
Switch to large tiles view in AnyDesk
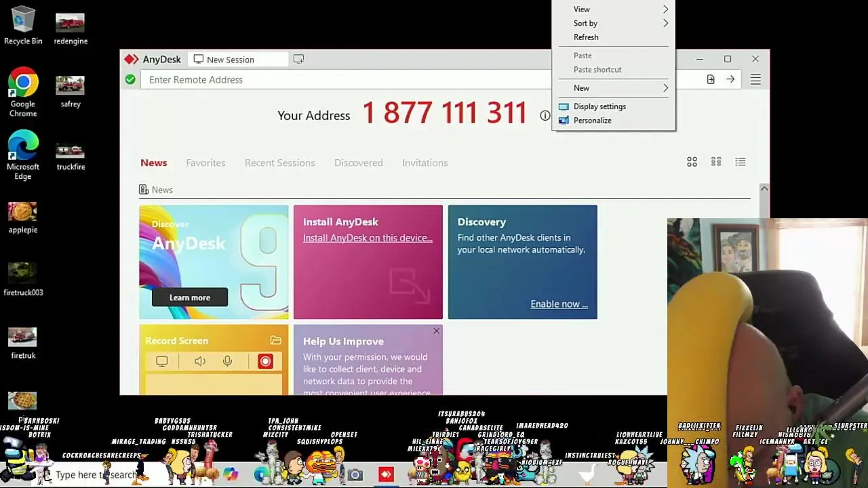tap(692, 162)
